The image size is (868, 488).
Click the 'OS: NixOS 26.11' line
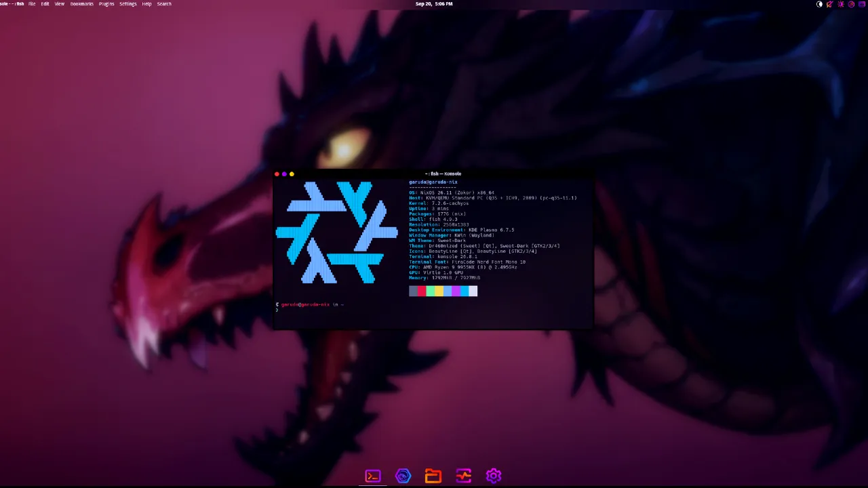tap(452, 192)
